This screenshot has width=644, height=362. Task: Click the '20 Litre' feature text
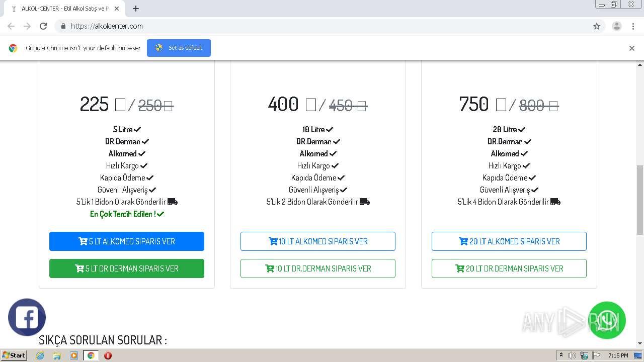505,129
